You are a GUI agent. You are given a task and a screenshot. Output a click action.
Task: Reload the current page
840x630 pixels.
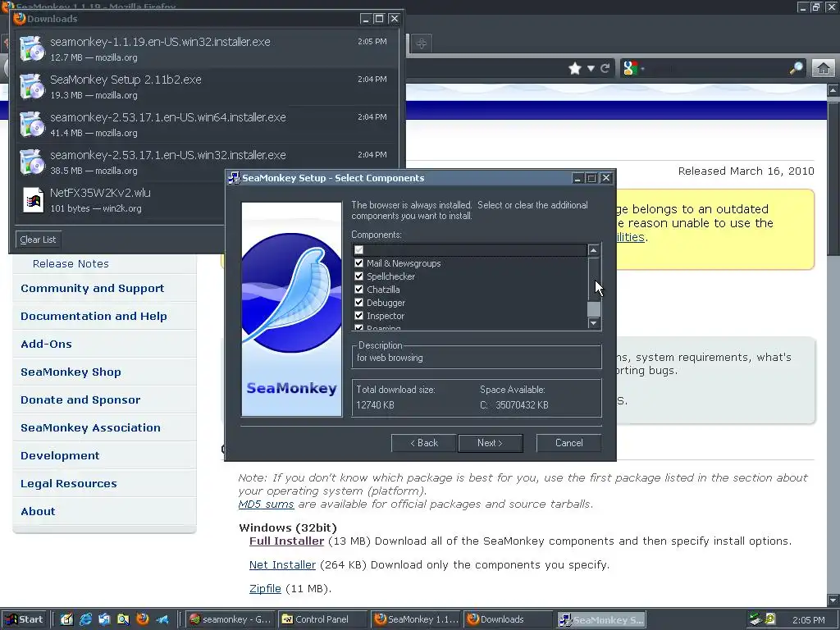click(605, 69)
